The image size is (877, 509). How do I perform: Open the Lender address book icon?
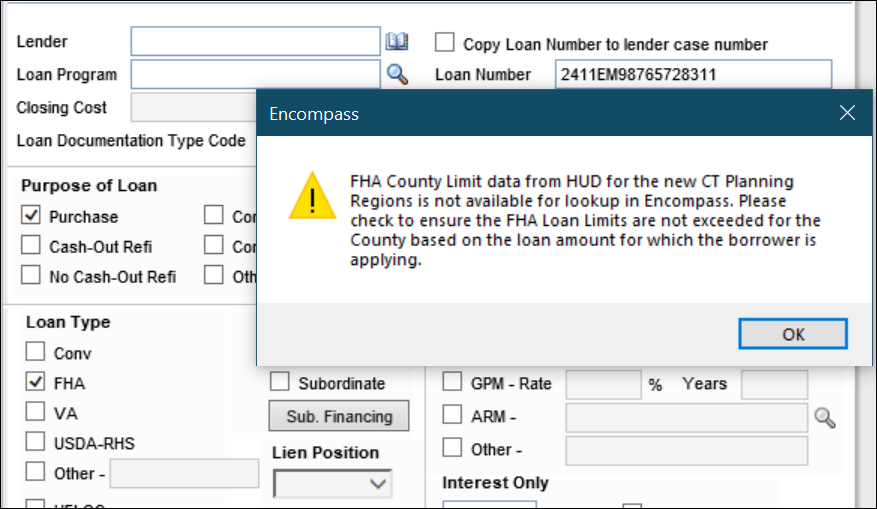click(397, 41)
